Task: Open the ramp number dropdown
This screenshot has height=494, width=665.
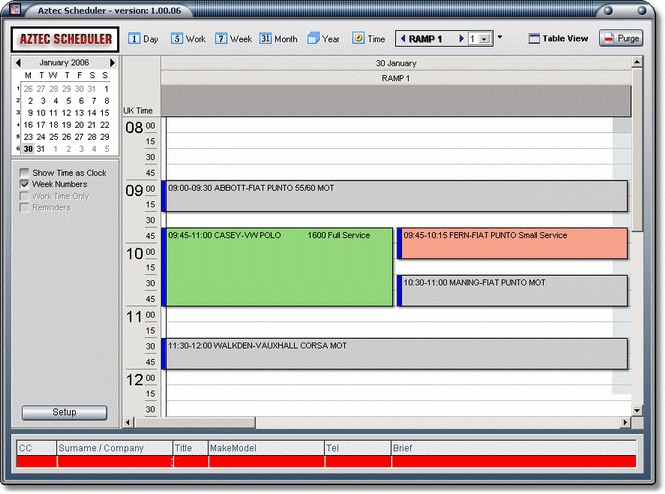Action: click(x=485, y=39)
